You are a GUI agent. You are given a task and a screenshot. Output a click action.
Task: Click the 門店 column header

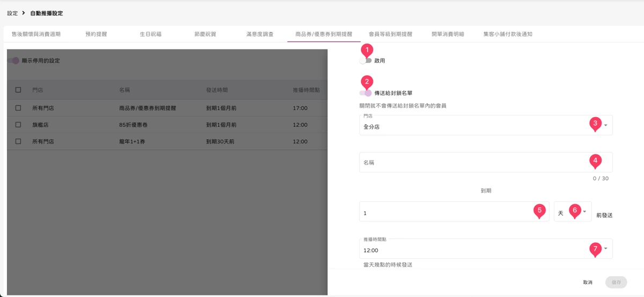pos(38,90)
